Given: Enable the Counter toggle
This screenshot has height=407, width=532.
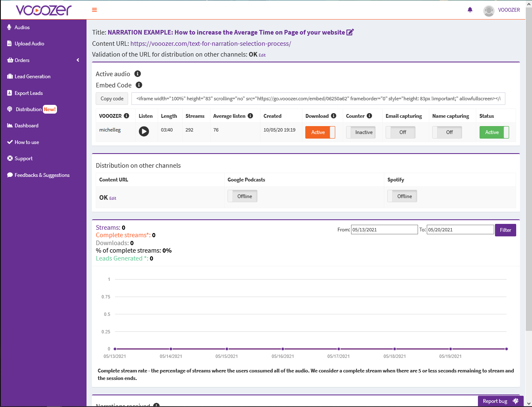Looking at the screenshot, I should click(361, 132).
